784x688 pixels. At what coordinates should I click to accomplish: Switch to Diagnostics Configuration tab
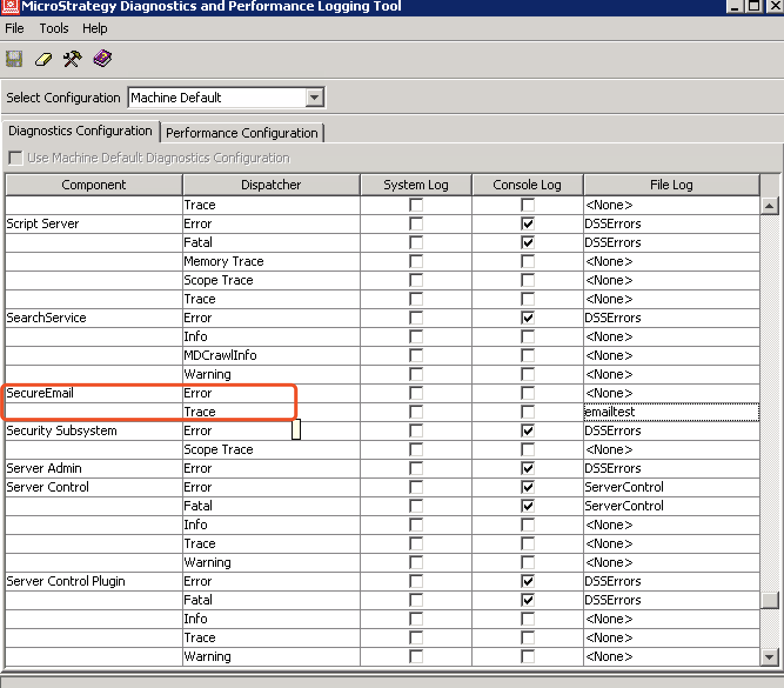(x=81, y=131)
